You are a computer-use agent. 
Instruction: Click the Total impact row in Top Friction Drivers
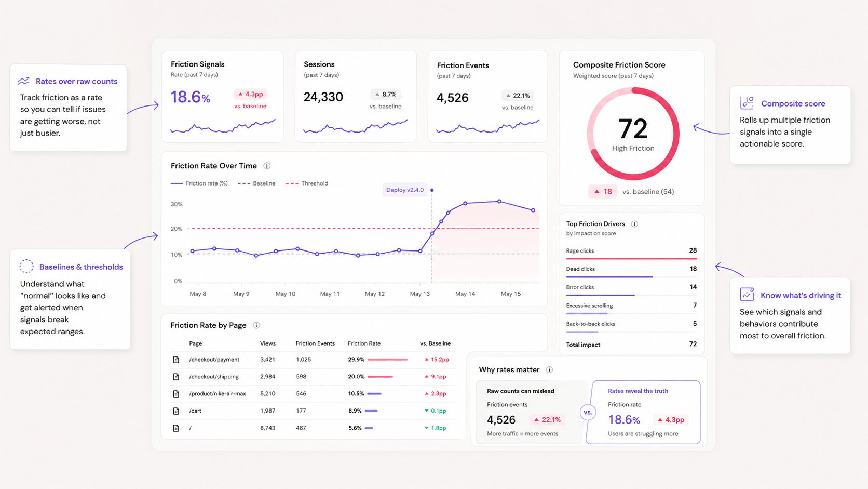631,345
